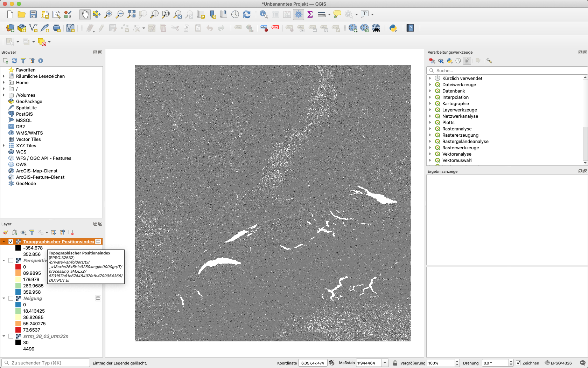Select XYZ Tiles in Browser panel
588x368 pixels.
pyautogui.click(x=26, y=145)
